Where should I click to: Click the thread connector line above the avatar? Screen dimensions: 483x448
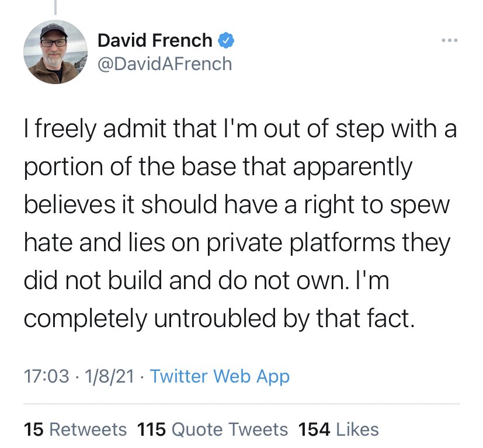click(55, 7)
